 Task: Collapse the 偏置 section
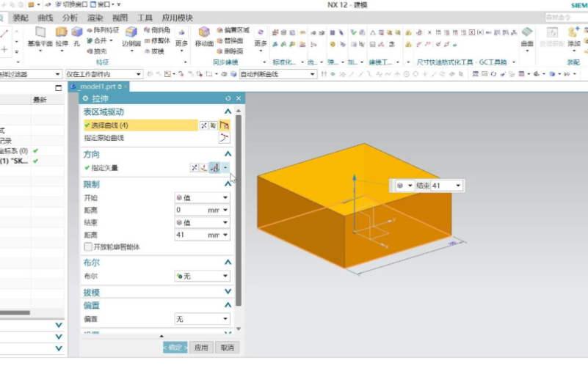pyautogui.click(x=228, y=305)
